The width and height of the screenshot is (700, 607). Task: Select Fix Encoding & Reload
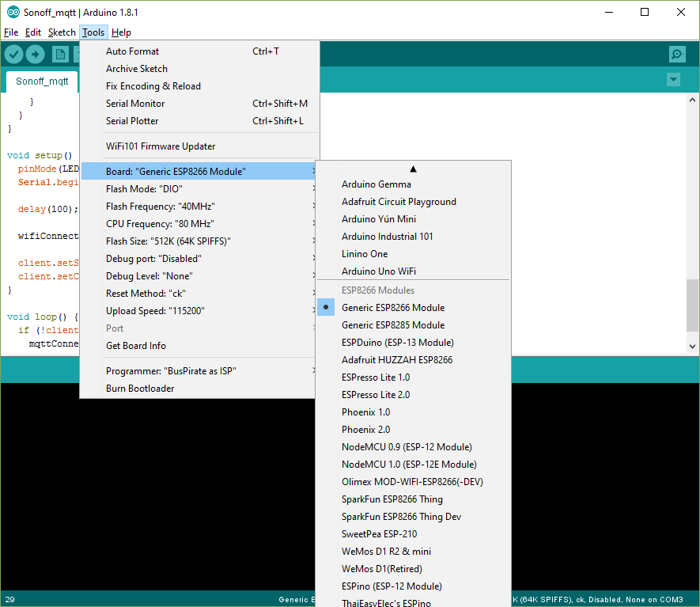[x=199, y=86]
